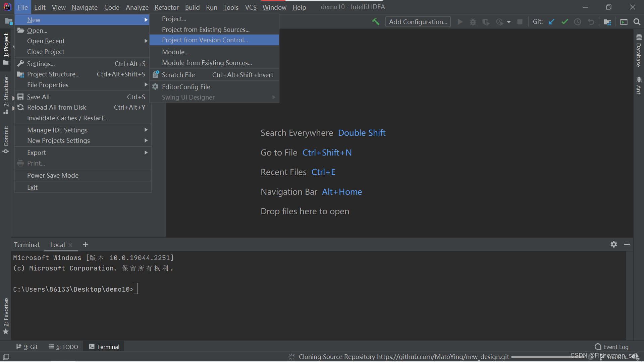Click the Add Configuration button
Image resolution: width=644 pixels, height=362 pixels.
pos(418,22)
